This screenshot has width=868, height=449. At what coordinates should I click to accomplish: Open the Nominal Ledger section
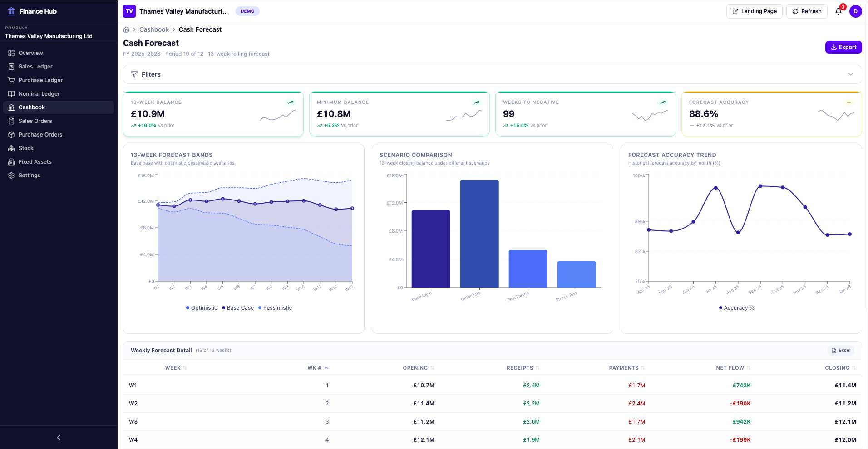click(x=40, y=94)
